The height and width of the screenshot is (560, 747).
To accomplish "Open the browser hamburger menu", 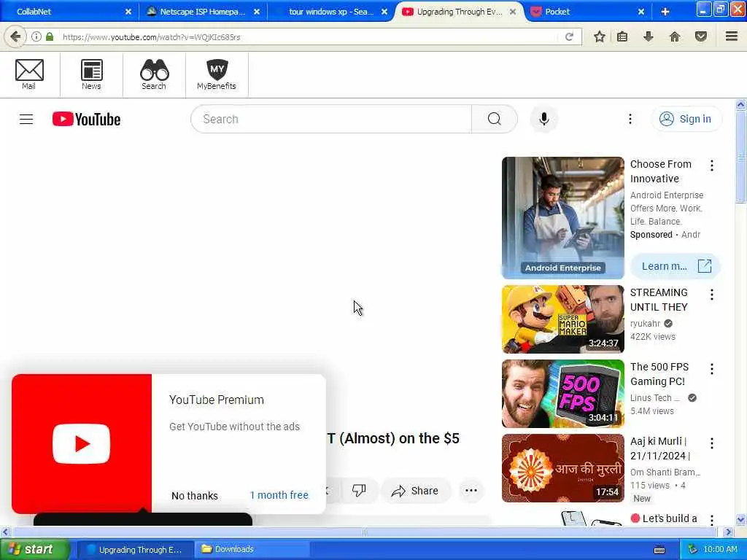I will [732, 36].
